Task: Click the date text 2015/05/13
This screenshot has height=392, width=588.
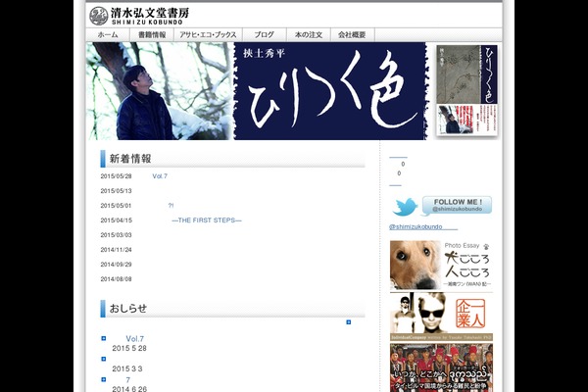Action: (x=117, y=191)
